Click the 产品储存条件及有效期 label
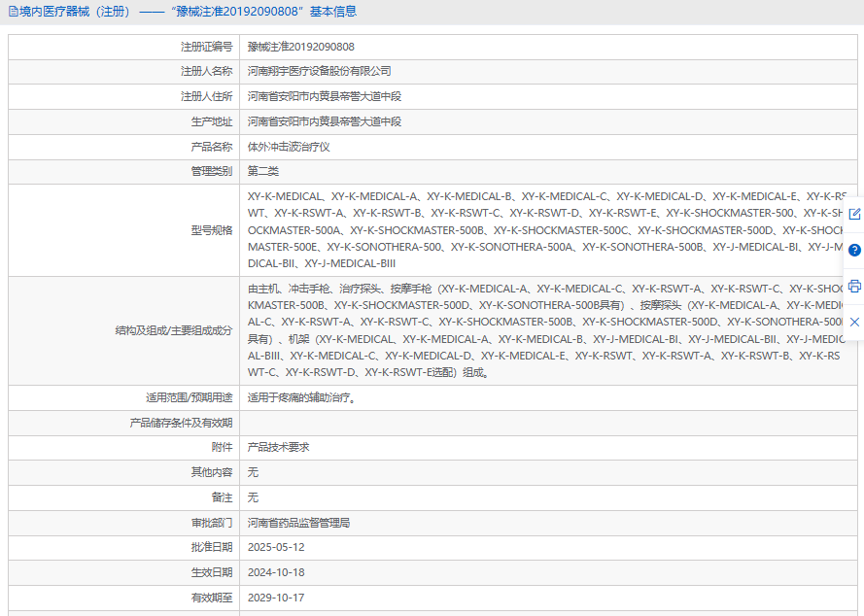Viewport: 864px width, 616px height. click(181, 423)
